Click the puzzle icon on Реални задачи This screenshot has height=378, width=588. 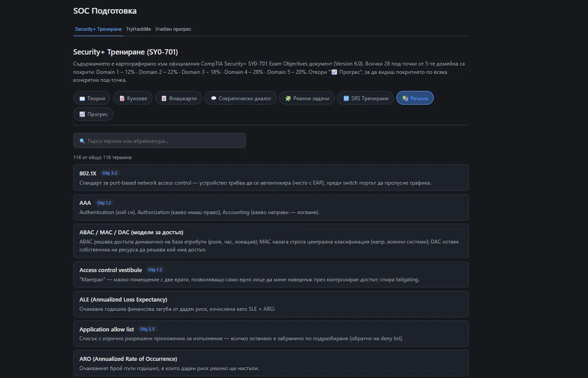point(288,98)
